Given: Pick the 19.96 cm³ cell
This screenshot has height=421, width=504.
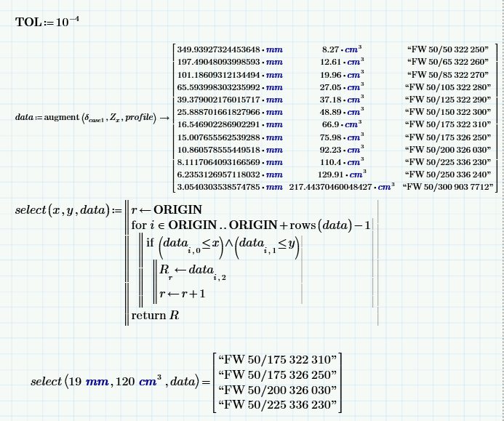Looking at the screenshot, I should pos(342,75).
